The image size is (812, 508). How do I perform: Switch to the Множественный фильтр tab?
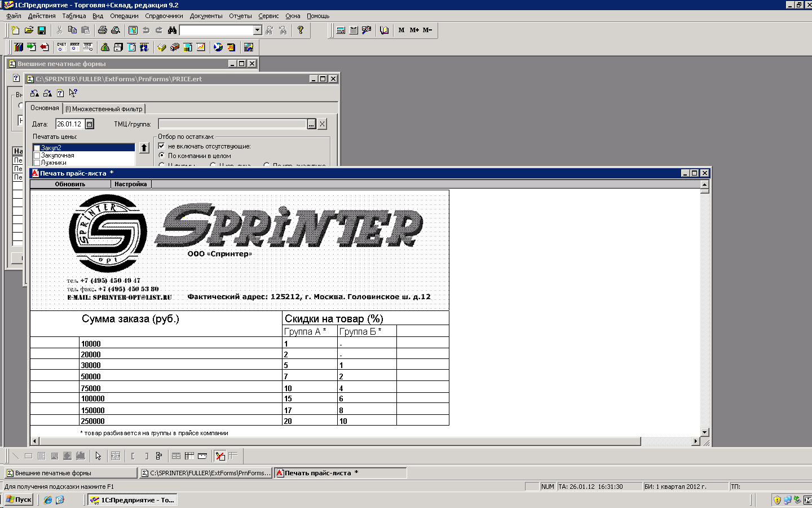click(104, 109)
